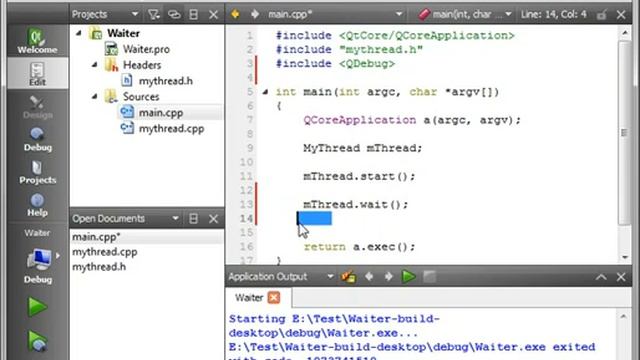Re-run the application from output pane
640x360 pixels.
pos(408,277)
